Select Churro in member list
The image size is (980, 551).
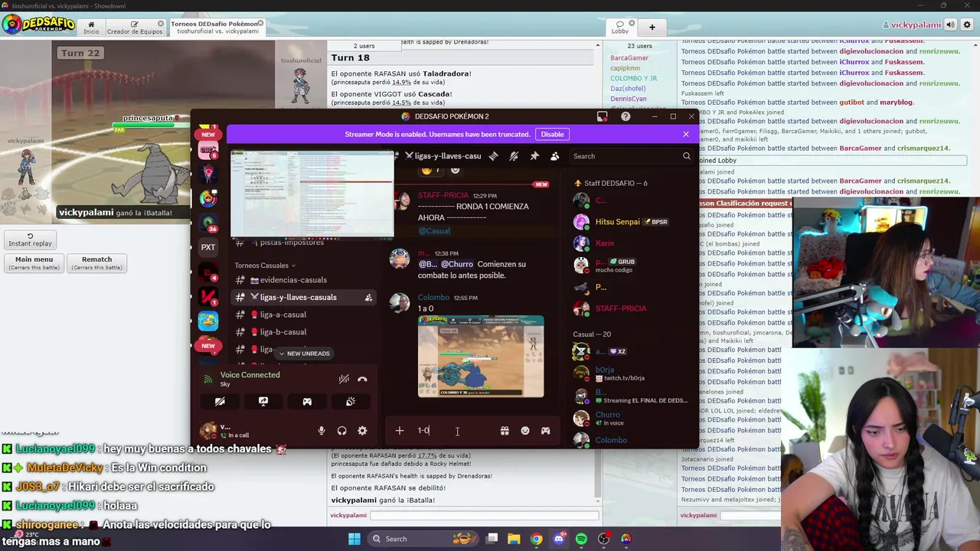point(608,418)
